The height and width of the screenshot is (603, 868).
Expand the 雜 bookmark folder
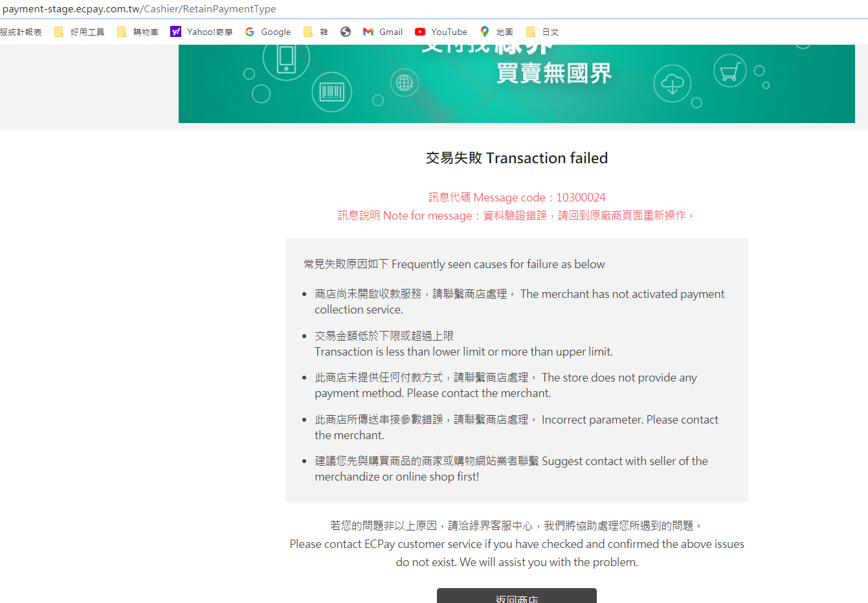pos(316,32)
